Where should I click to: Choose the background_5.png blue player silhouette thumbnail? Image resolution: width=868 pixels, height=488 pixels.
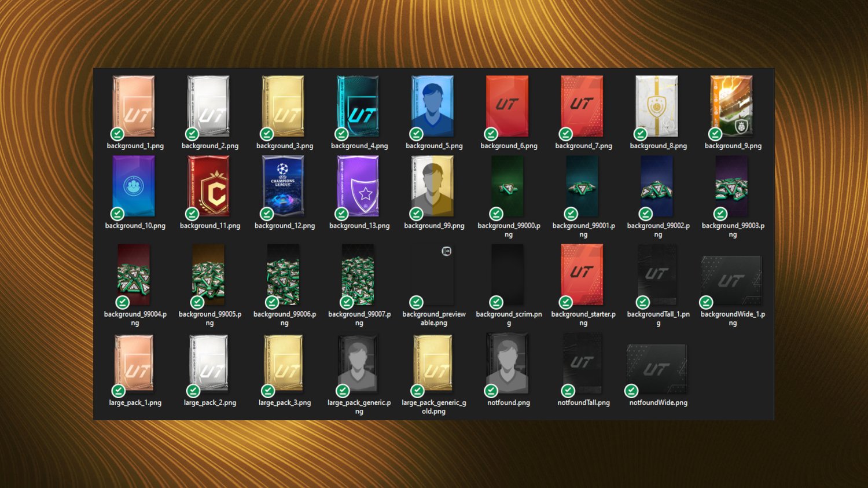[432, 107]
